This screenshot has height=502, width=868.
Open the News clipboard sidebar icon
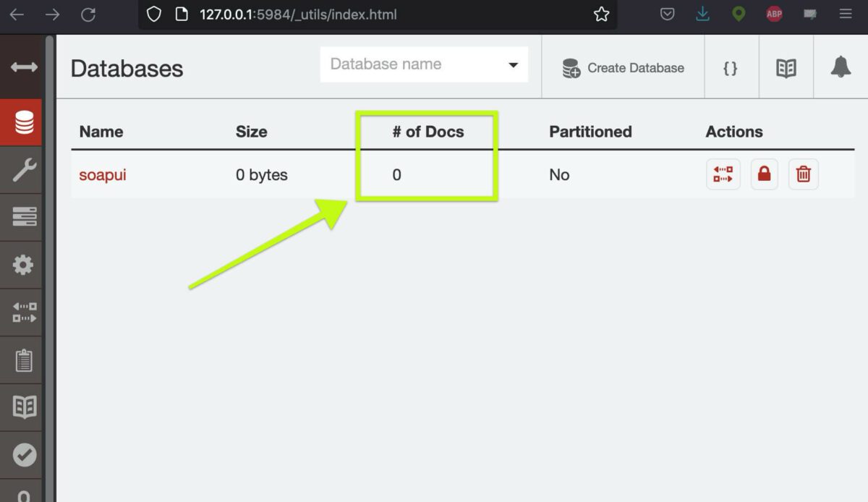[24, 360]
